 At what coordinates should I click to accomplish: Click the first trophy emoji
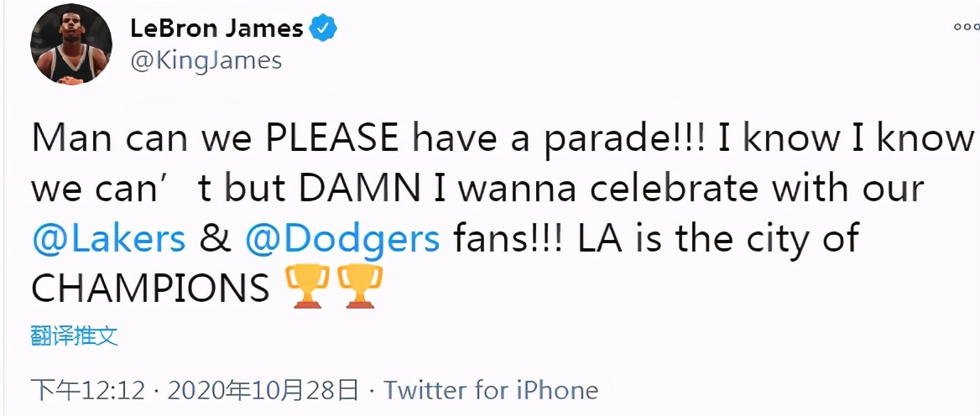tap(307, 286)
